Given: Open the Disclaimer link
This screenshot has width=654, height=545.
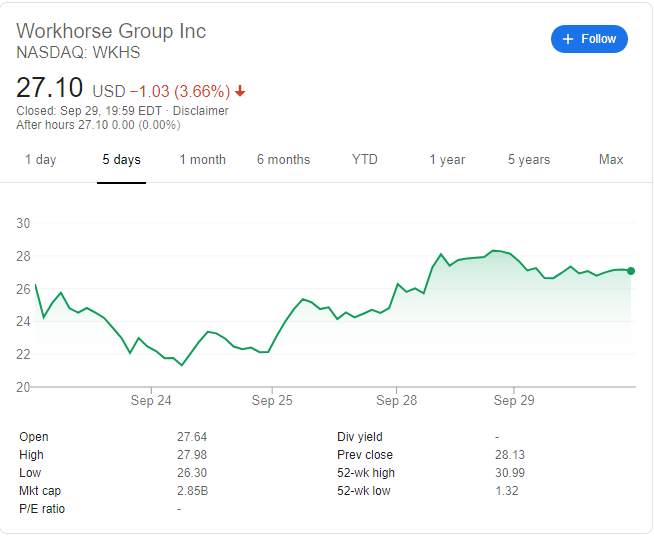Looking at the screenshot, I should point(201,111).
